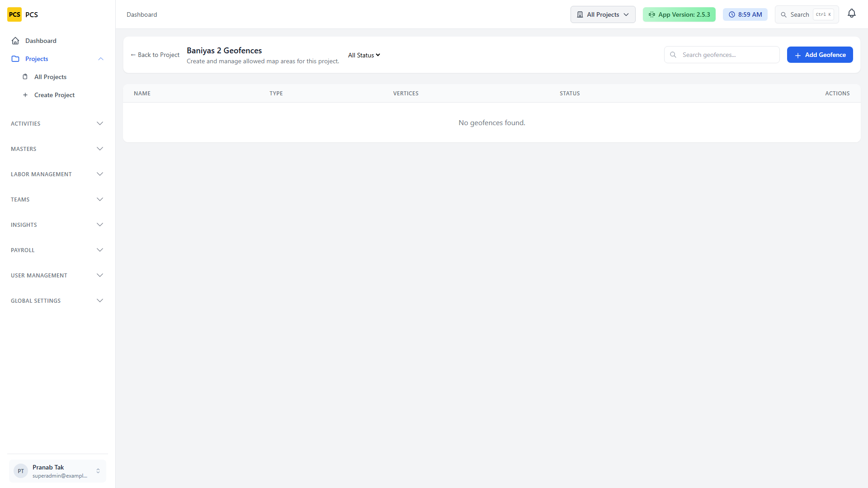Click the ACTIONS column header
The height and width of the screenshot is (488, 868).
[x=837, y=94]
